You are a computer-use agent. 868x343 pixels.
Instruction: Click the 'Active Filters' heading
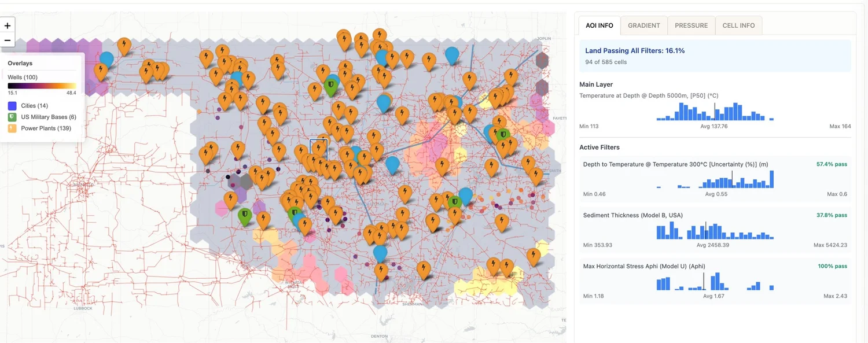(599, 147)
